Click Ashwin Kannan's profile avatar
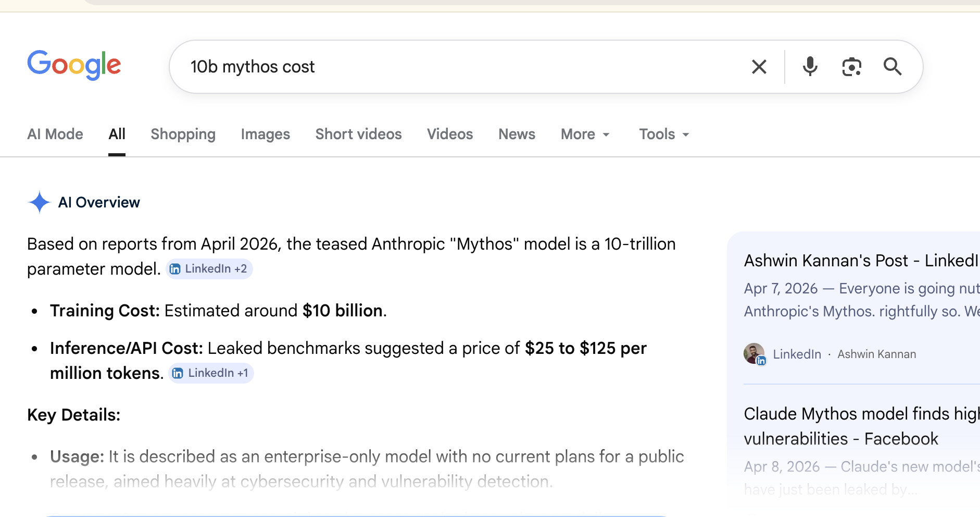This screenshot has height=517, width=980. 754,353
